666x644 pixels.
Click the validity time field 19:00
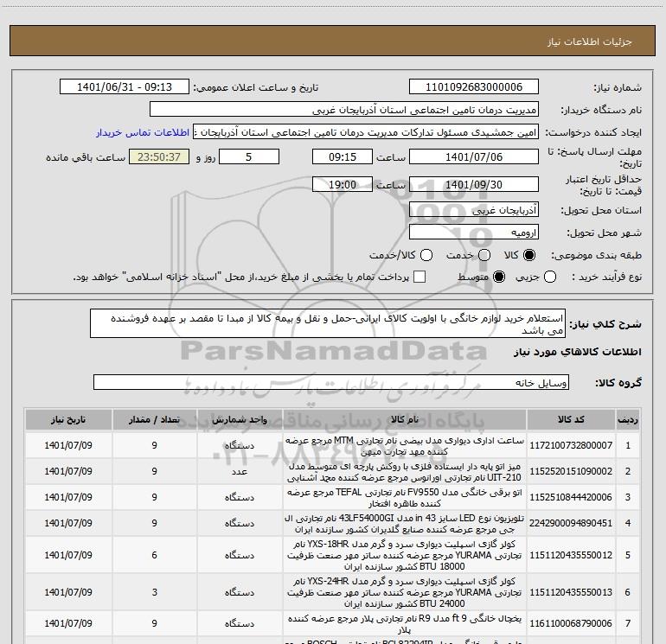click(x=343, y=185)
